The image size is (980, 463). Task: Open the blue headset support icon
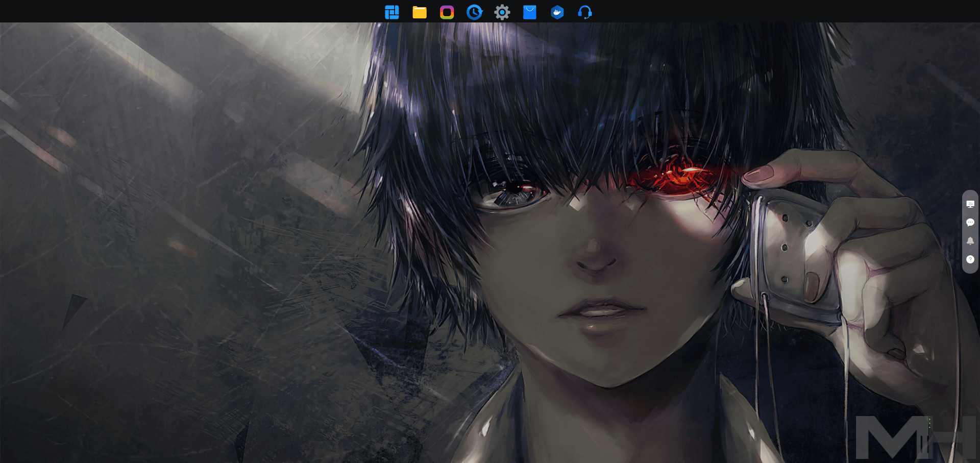585,12
